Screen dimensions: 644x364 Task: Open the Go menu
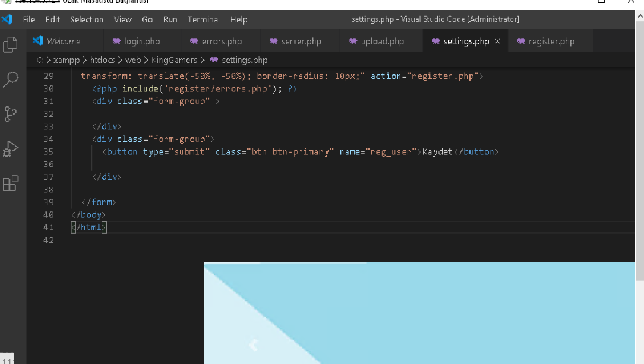click(147, 19)
